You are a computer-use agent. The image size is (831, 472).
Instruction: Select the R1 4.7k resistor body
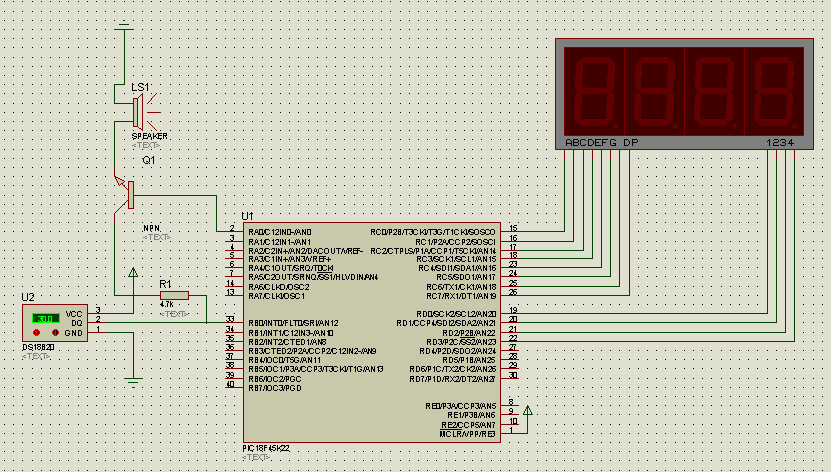(174, 295)
